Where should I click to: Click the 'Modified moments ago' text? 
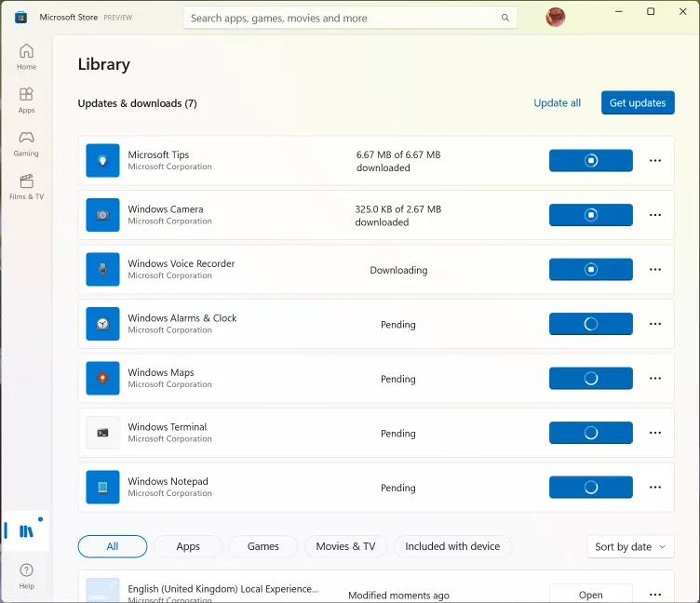pyautogui.click(x=398, y=595)
